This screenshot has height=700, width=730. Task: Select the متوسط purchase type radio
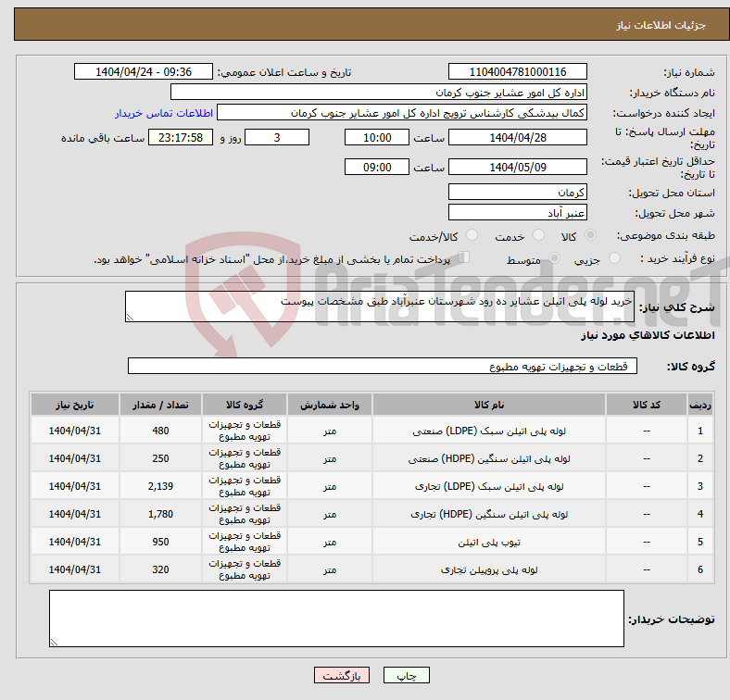point(554,258)
